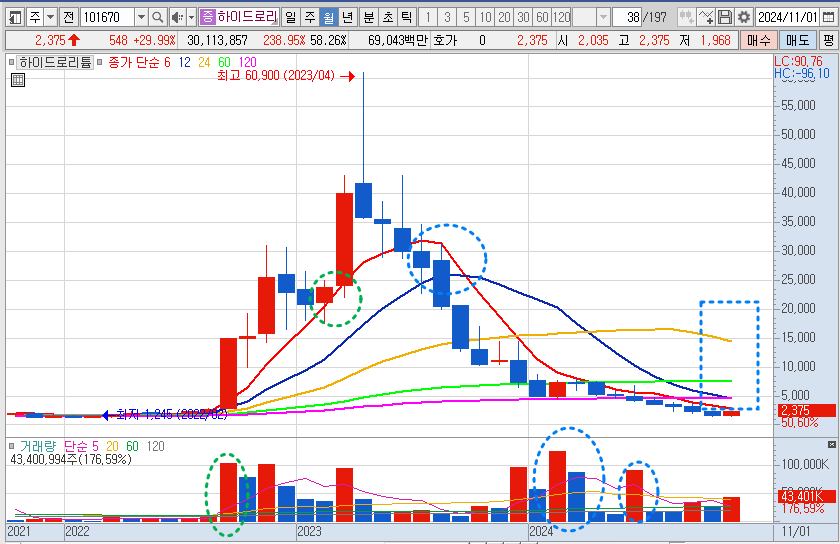Click the stock name field 하이드로리
840x544 pixels.
click(x=247, y=17)
